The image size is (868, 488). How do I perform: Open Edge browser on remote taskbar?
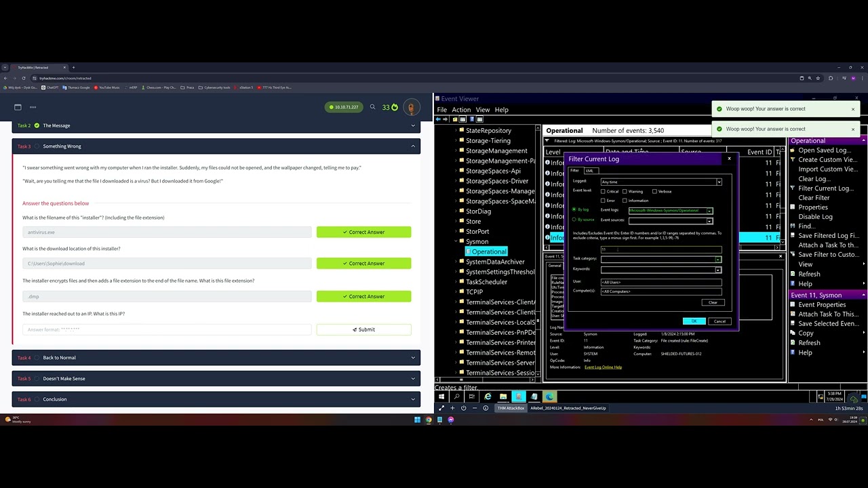[x=549, y=396]
